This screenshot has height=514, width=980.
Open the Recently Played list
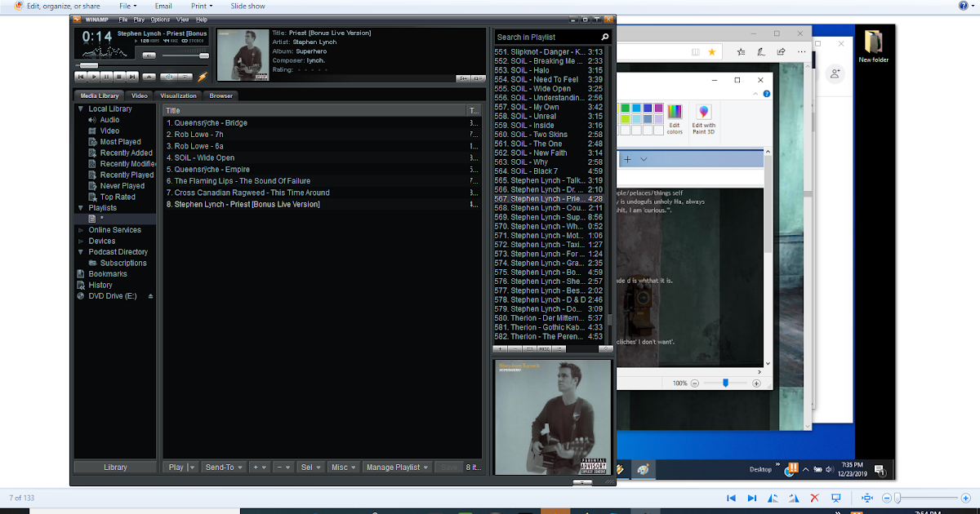coord(127,175)
